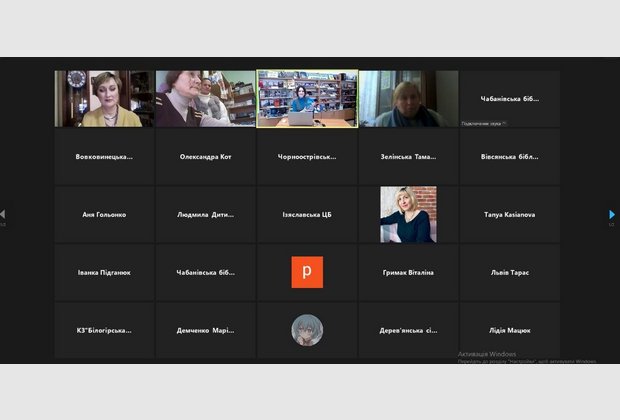
Task: Click the Демченко Марі... participant tile
Action: point(205,330)
